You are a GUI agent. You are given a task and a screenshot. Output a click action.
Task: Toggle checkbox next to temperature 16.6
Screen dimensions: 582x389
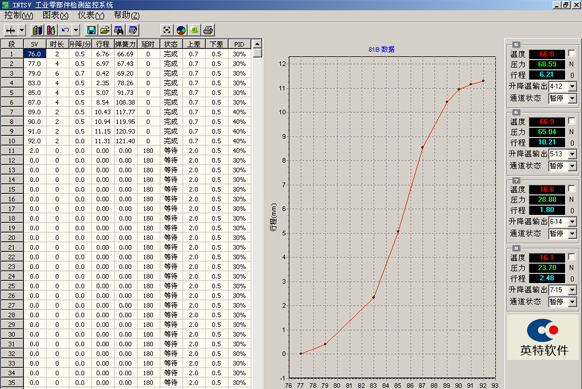572,189
